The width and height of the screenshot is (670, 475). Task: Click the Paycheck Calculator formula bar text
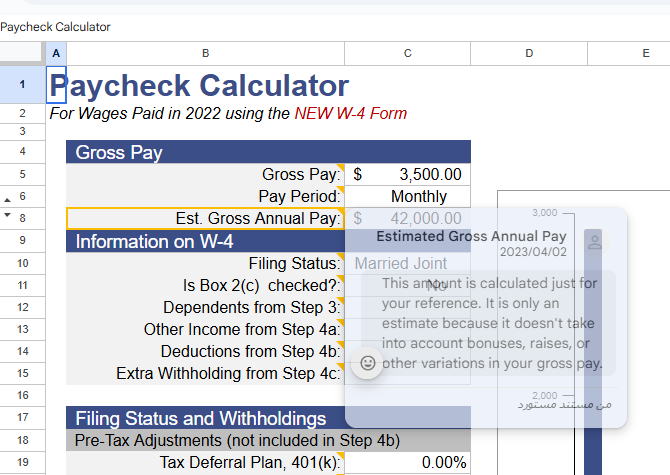click(55, 27)
